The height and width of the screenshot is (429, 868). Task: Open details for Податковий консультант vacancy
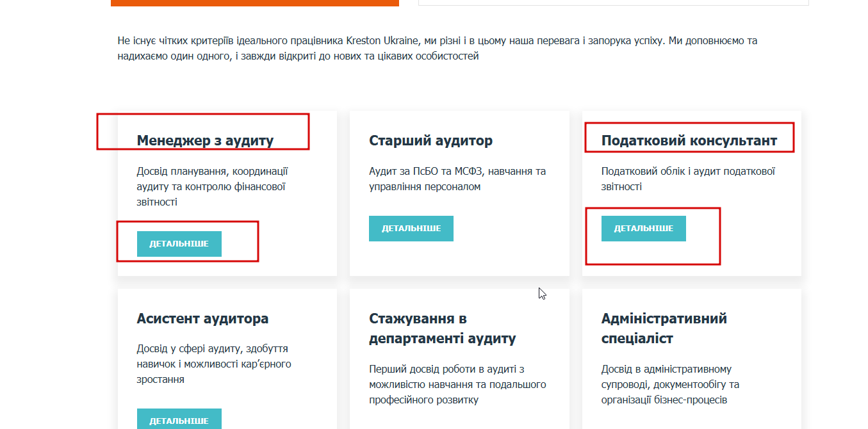(644, 229)
